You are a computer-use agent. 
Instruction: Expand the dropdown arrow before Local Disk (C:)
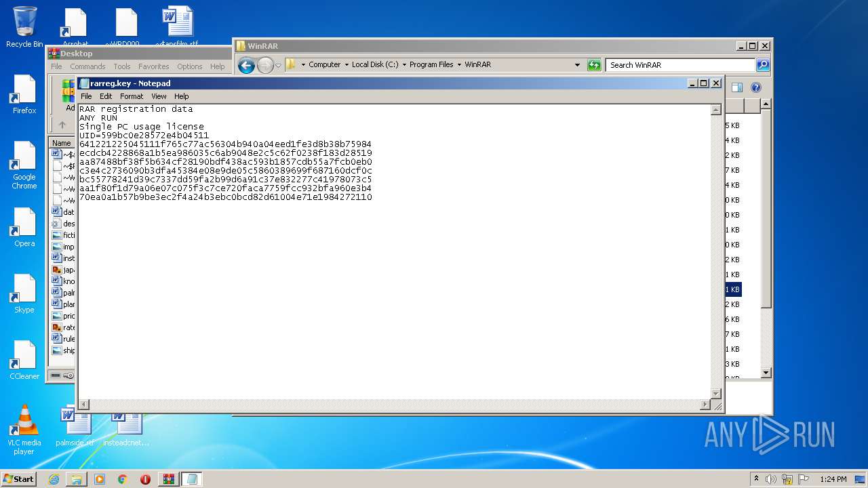coord(346,65)
